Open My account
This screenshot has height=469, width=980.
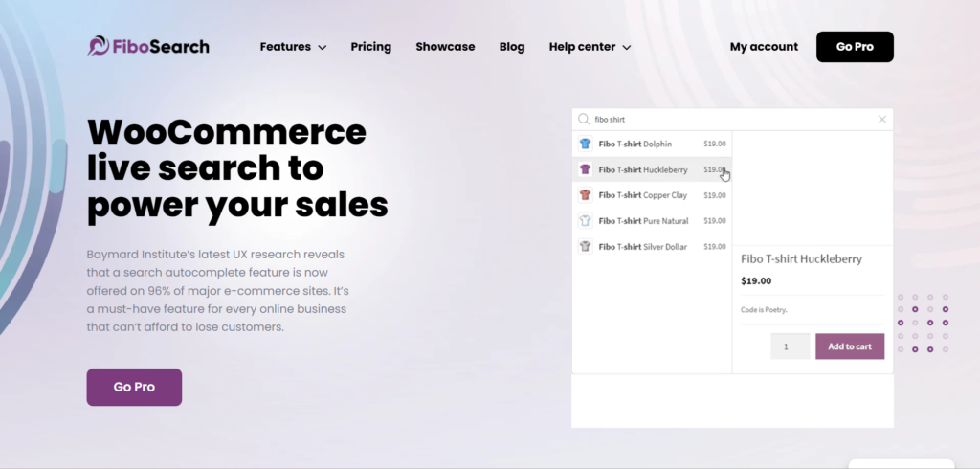(764, 47)
